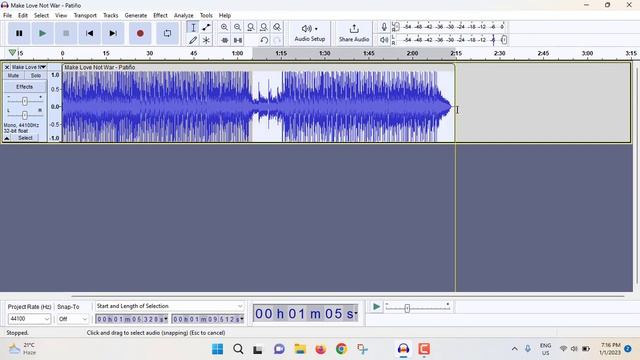
Task: Toggle the Loop button
Action: point(167,33)
